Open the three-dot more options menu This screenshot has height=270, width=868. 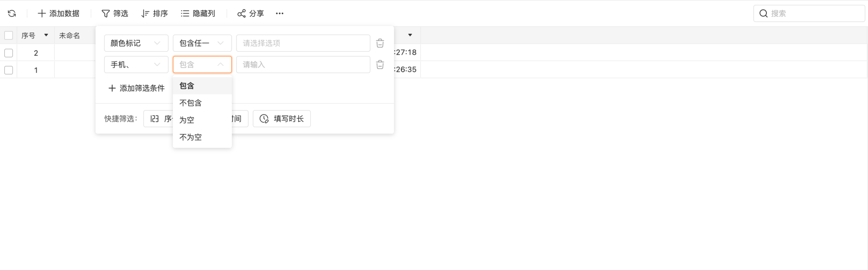click(x=279, y=13)
